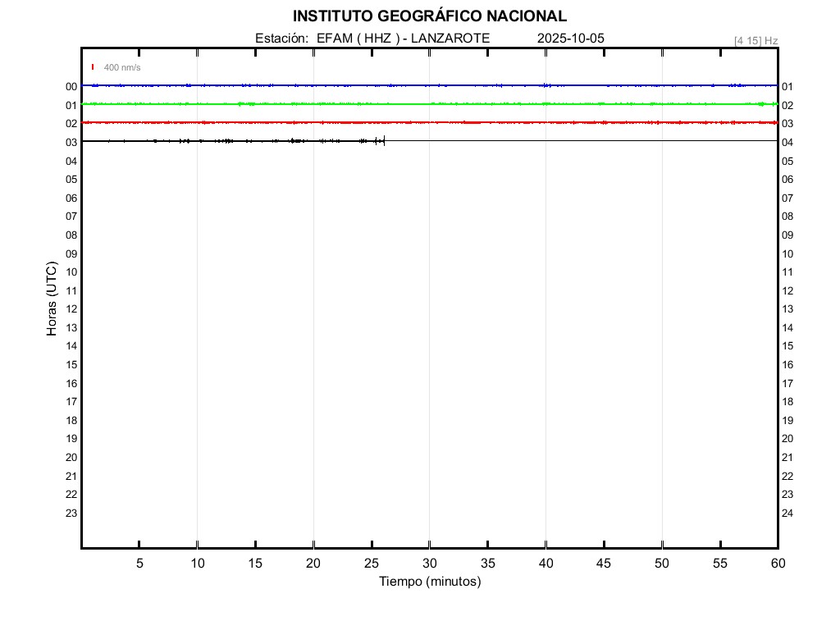The width and height of the screenshot is (840, 630).
Task: Click the red 400 nm/s scale bar
Action: tap(93, 67)
